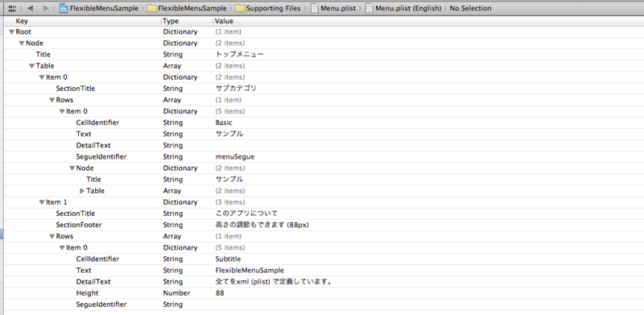The width and height of the screenshot is (644, 315).
Task: Select SegueIdentifier key with menuSegue value
Action: pyautogui.click(x=101, y=156)
